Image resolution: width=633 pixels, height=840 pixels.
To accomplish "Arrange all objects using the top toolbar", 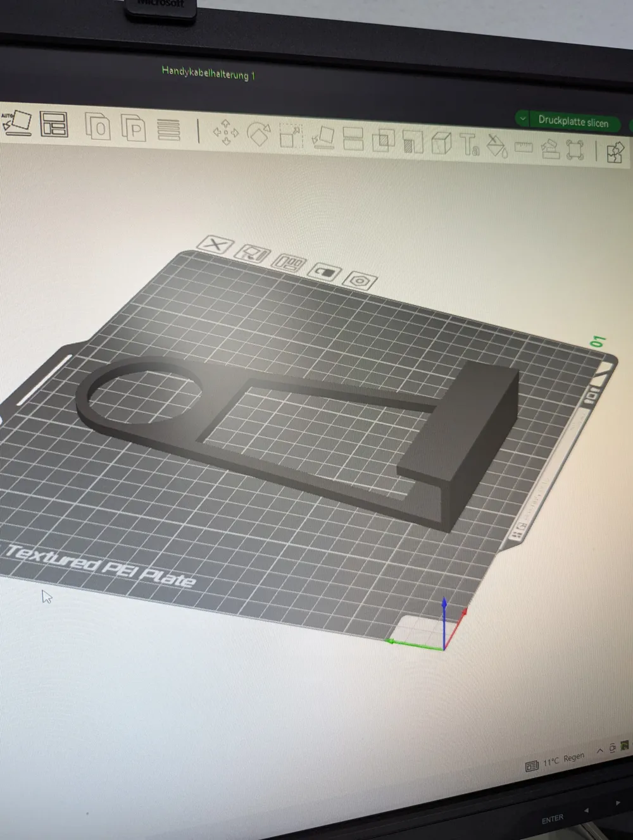I will [x=54, y=124].
